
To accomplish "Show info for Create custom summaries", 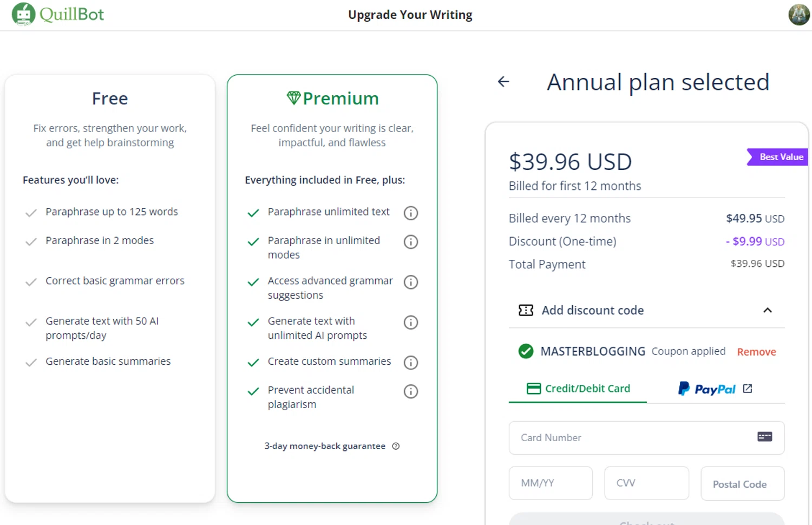I will pyautogui.click(x=411, y=362).
